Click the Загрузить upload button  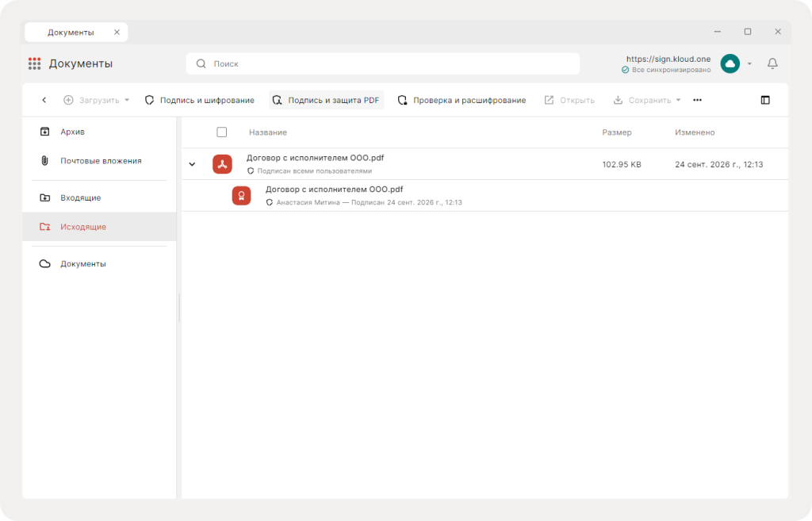(x=92, y=100)
